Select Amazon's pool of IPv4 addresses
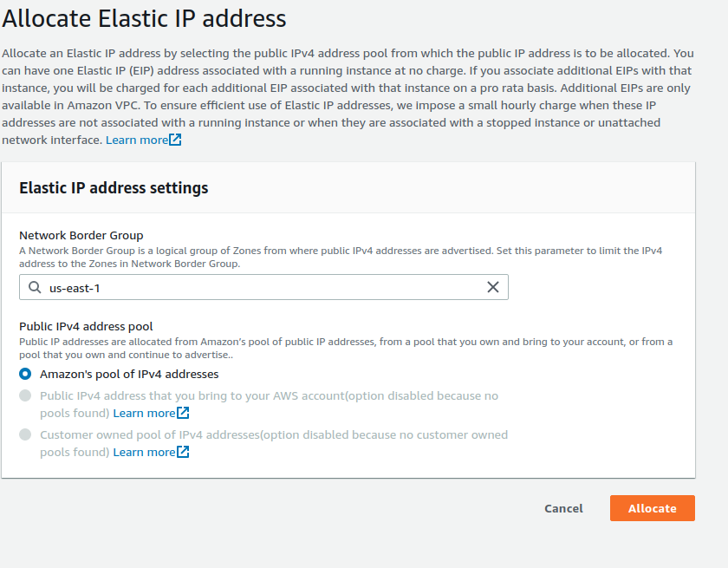Screen dimensions: 728x568 [26, 373]
